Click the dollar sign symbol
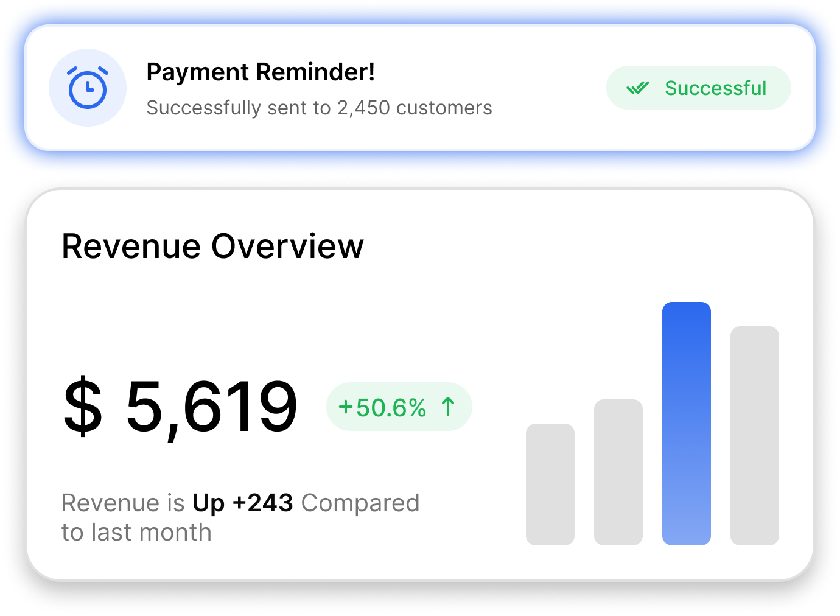Image resolution: width=840 pixels, height=616 pixels. coord(83,407)
